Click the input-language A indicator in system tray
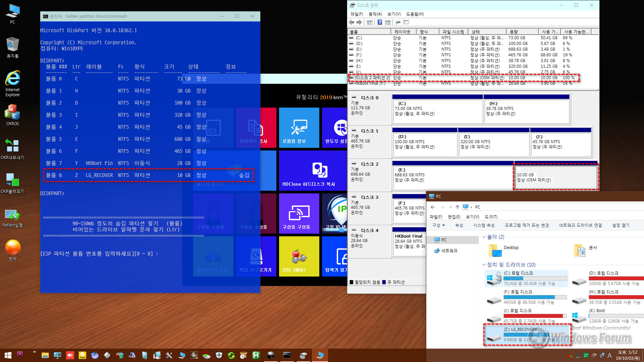The image size is (644, 362). click(609, 355)
